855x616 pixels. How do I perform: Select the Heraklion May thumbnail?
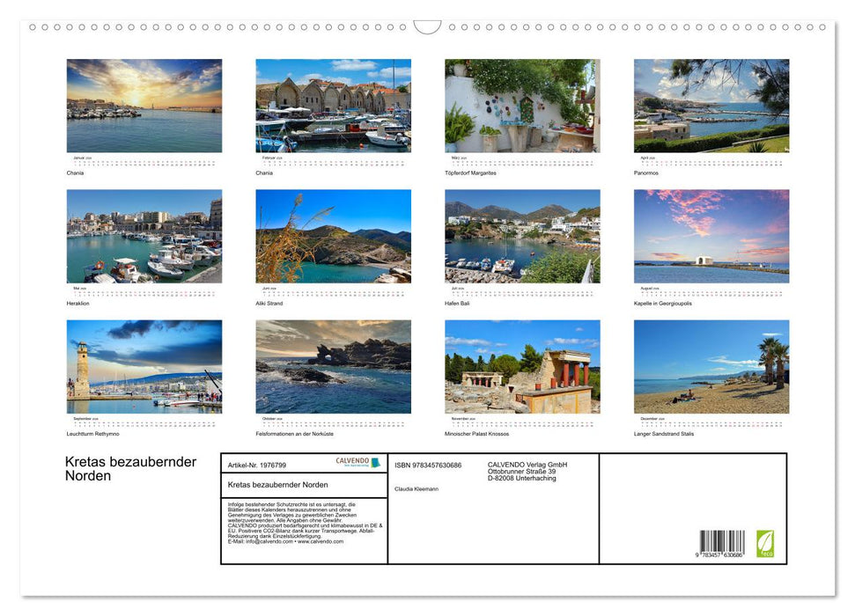(x=144, y=236)
